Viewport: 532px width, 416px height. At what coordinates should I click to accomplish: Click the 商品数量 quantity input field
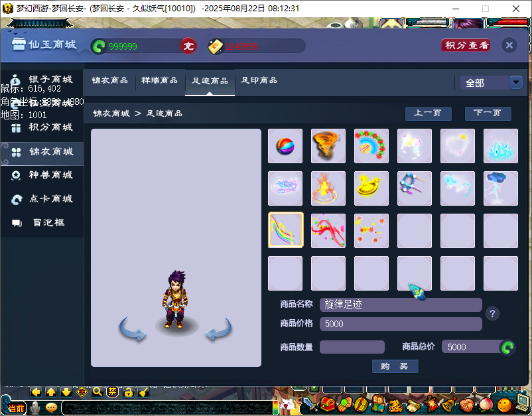pos(352,346)
